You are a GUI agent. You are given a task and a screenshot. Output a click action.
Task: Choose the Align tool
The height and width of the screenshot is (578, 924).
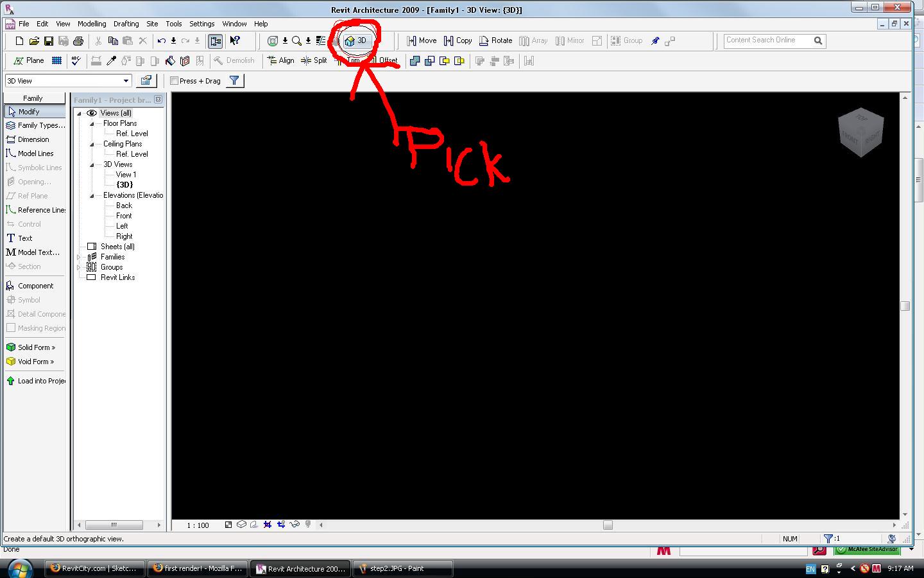click(x=280, y=60)
